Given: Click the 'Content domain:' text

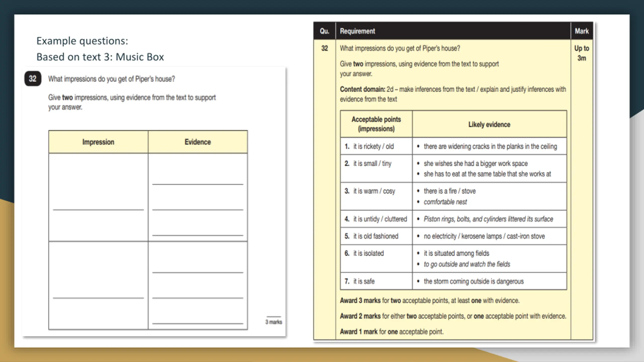Looking at the screenshot, I should pos(363,89).
